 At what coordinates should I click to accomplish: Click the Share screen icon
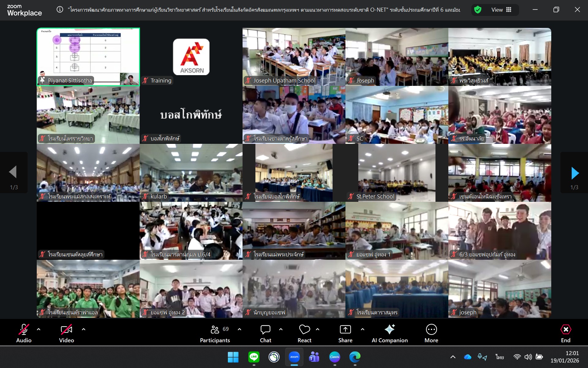[x=345, y=330]
